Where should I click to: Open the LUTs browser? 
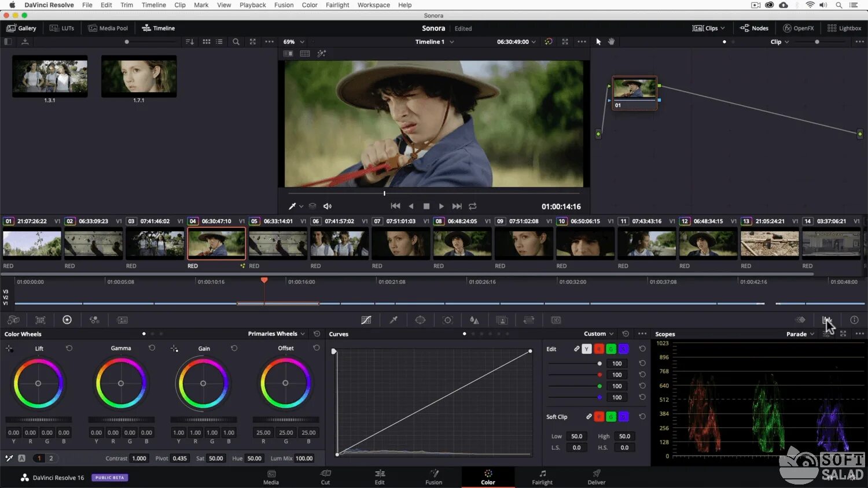click(x=62, y=28)
